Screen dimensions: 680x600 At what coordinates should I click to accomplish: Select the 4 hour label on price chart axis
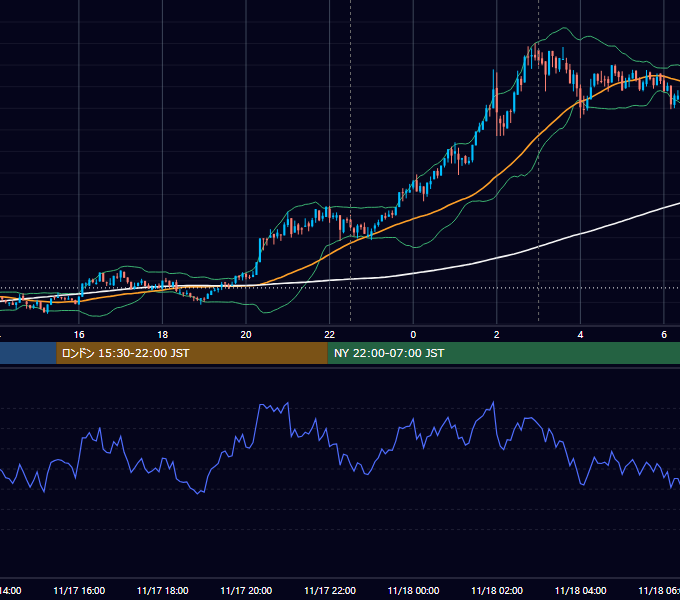580,335
